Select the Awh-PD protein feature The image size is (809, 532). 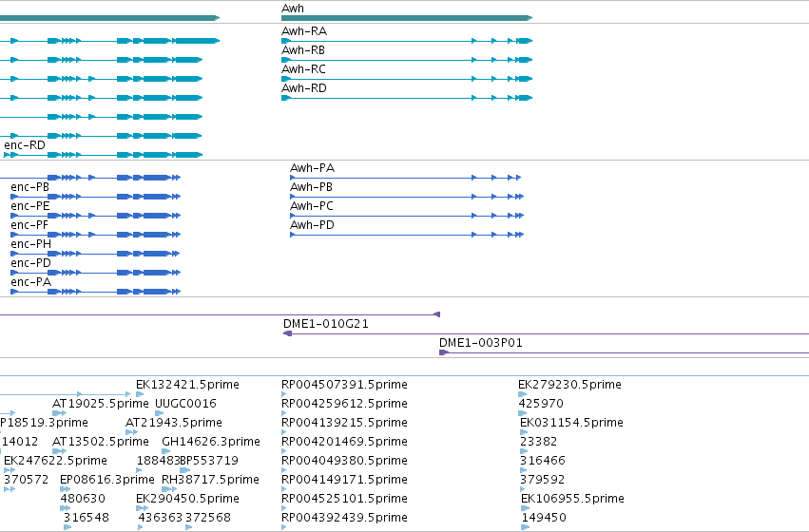tap(407, 235)
